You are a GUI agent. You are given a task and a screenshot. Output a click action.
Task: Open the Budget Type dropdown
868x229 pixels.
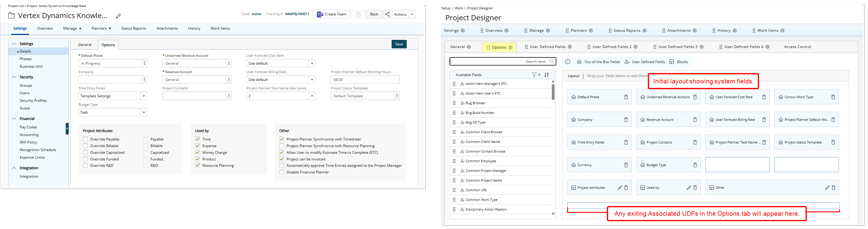tap(144, 112)
